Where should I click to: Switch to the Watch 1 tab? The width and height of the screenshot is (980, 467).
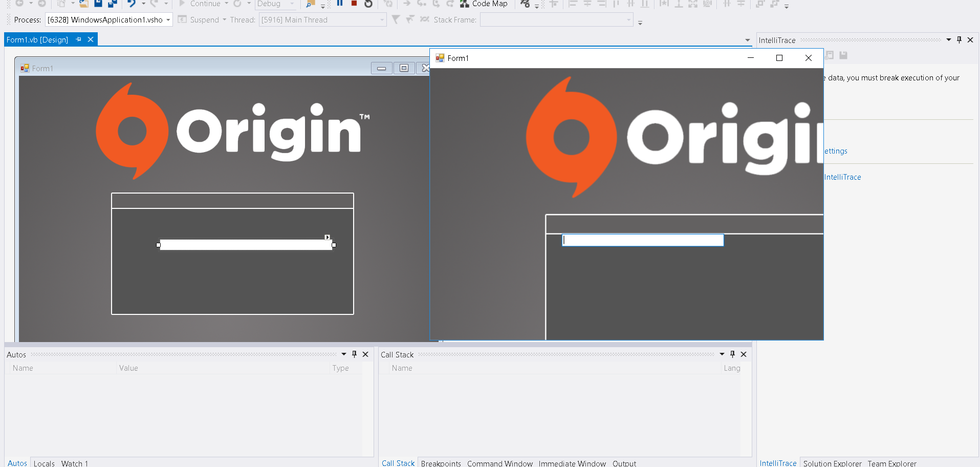[x=75, y=463]
